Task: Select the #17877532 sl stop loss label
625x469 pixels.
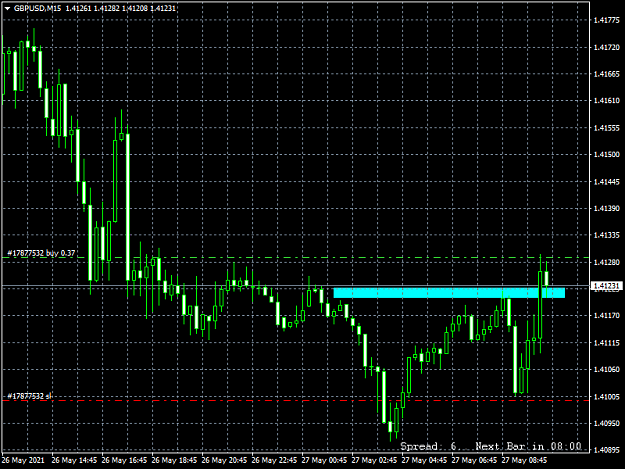Action: (29, 396)
